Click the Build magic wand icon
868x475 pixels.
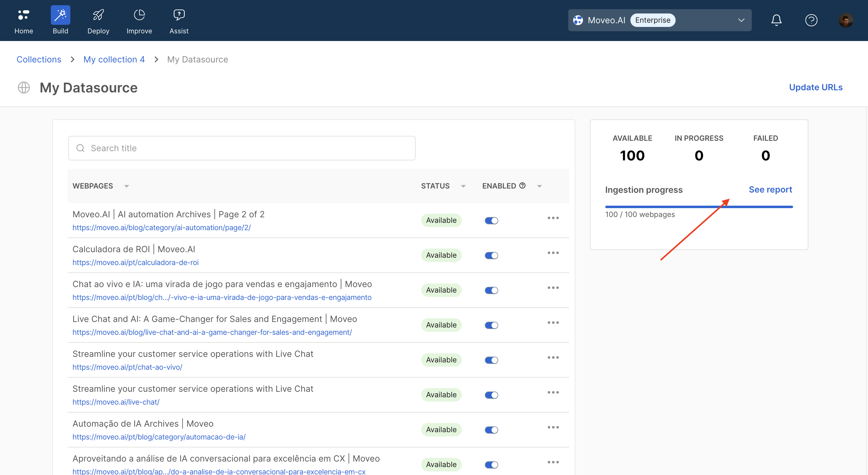[60, 15]
